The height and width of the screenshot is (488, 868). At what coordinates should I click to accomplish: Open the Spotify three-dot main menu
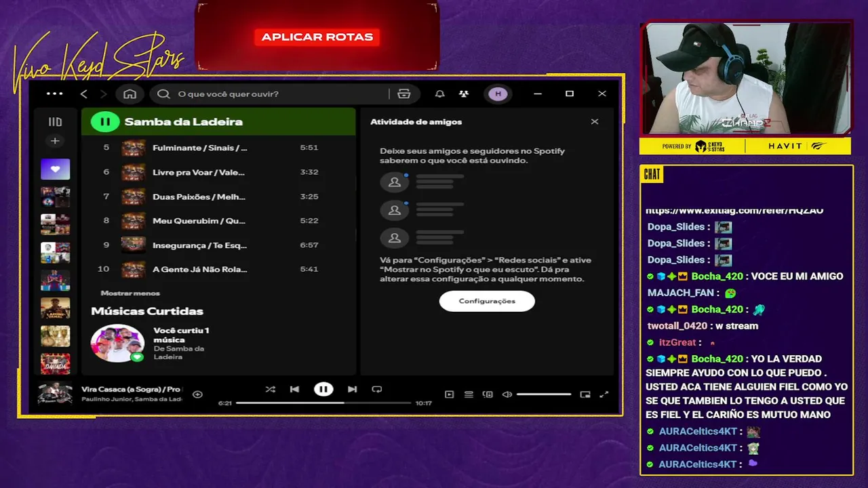click(54, 94)
